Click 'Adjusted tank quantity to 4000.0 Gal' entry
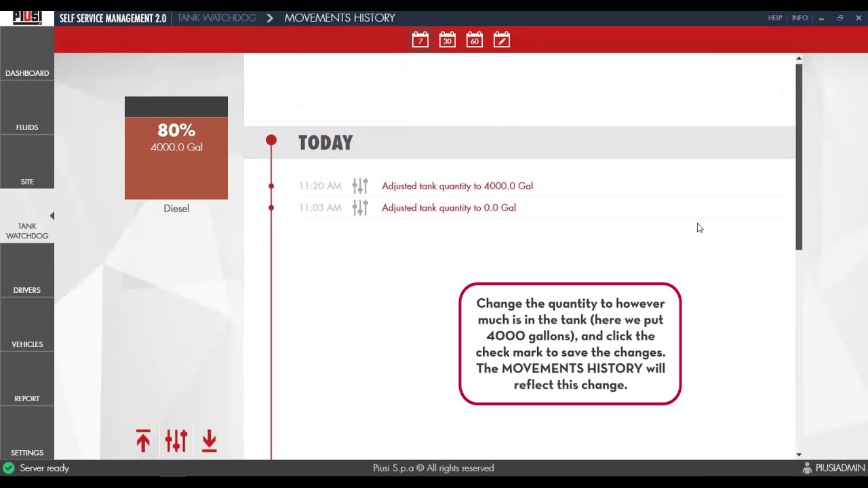The image size is (868, 488). 457,186
